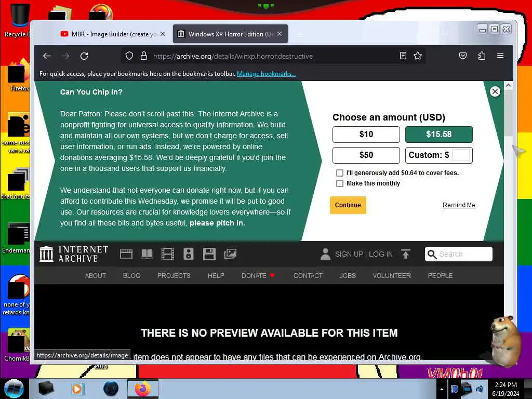This screenshot has width=532, height=399.
Task: Open a new tab with plus button
Action: (x=299, y=34)
